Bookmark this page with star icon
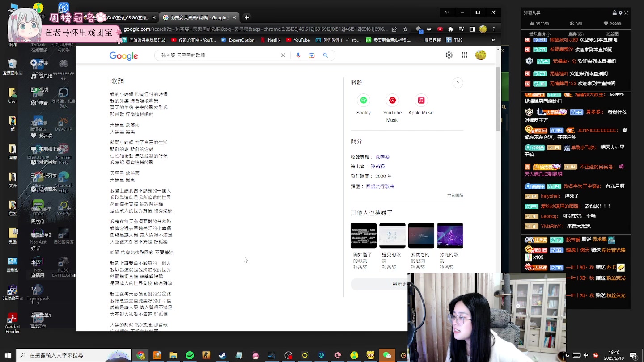 tap(405, 29)
